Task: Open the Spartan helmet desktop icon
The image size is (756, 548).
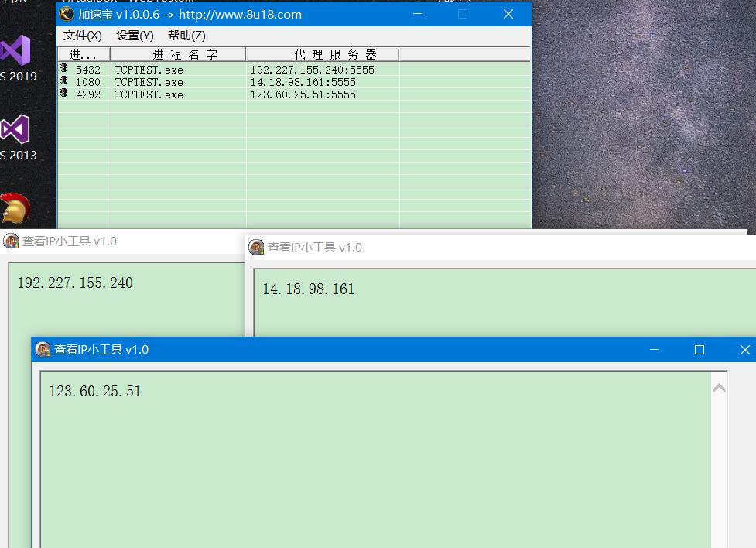Action: click(15, 208)
